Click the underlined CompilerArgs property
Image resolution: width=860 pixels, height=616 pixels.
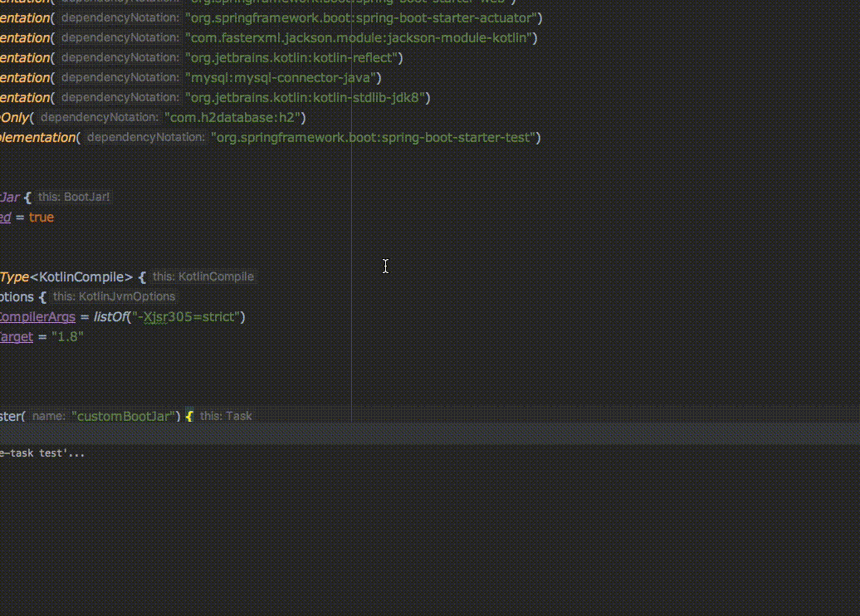(x=37, y=316)
